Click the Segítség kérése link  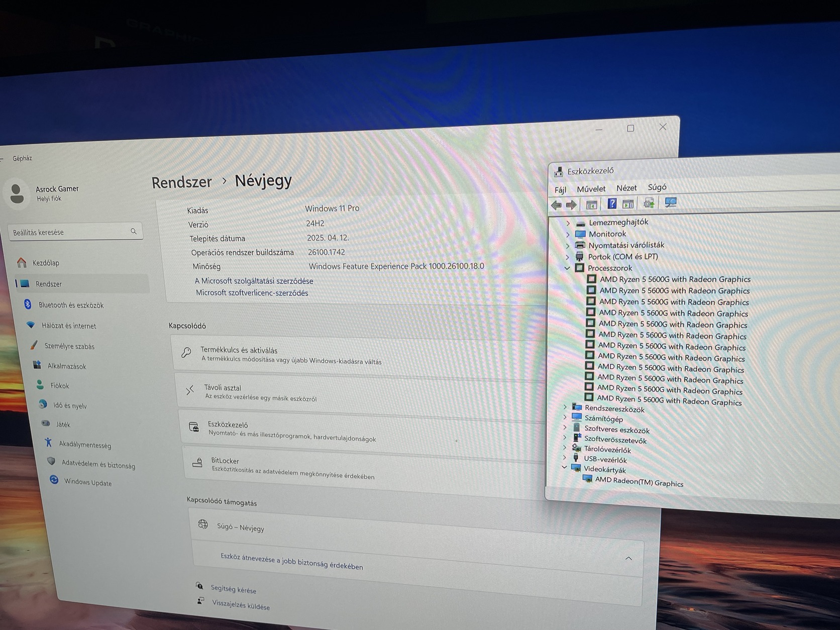233,589
